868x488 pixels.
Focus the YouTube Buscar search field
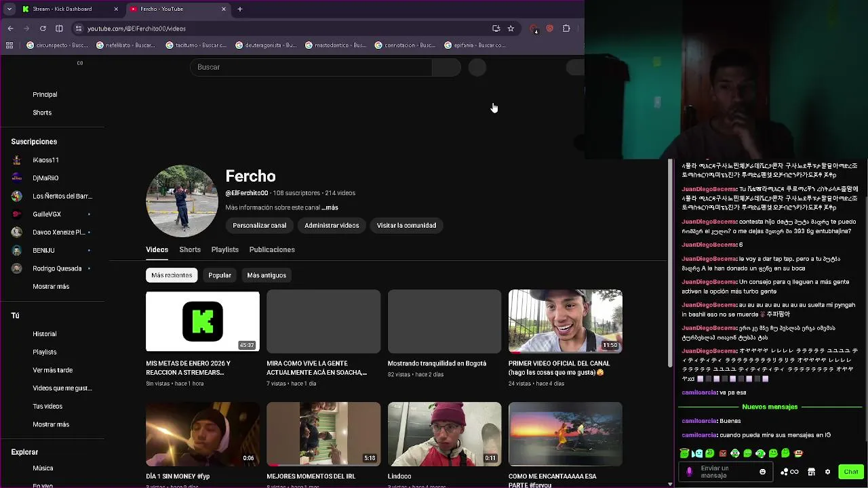tap(311, 67)
